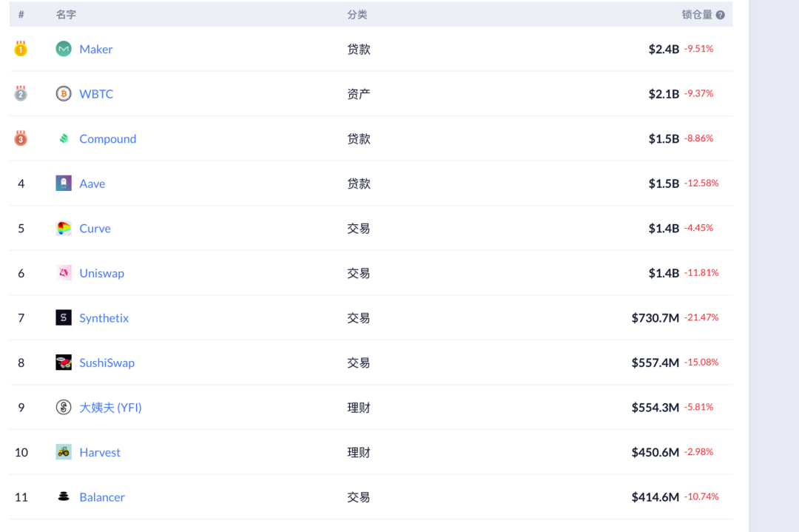Screen dimensions: 799x532
Task: Click the 分类 column header
Action: pyautogui.click(x=357, y=15)
